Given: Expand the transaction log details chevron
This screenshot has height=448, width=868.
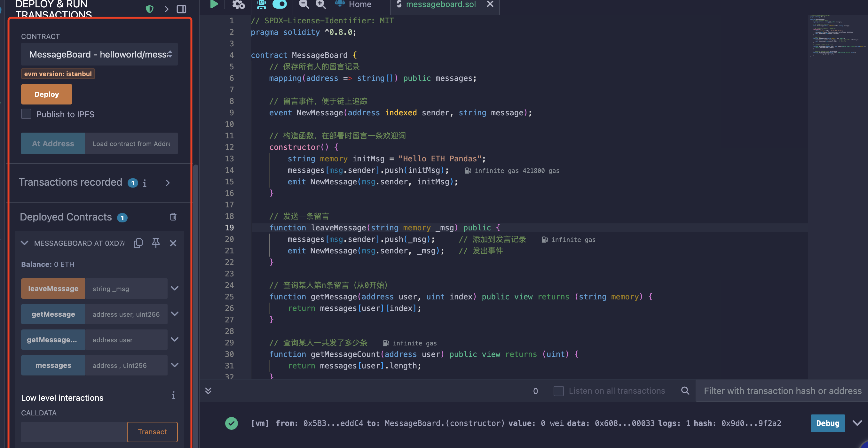Looking at the screenshot, I should pyautogui.click(x=857, y=423).
